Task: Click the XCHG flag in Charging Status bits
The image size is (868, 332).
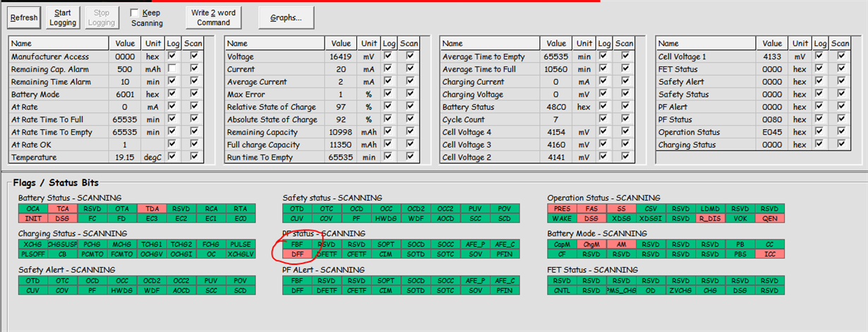Action: click(32, 244)
